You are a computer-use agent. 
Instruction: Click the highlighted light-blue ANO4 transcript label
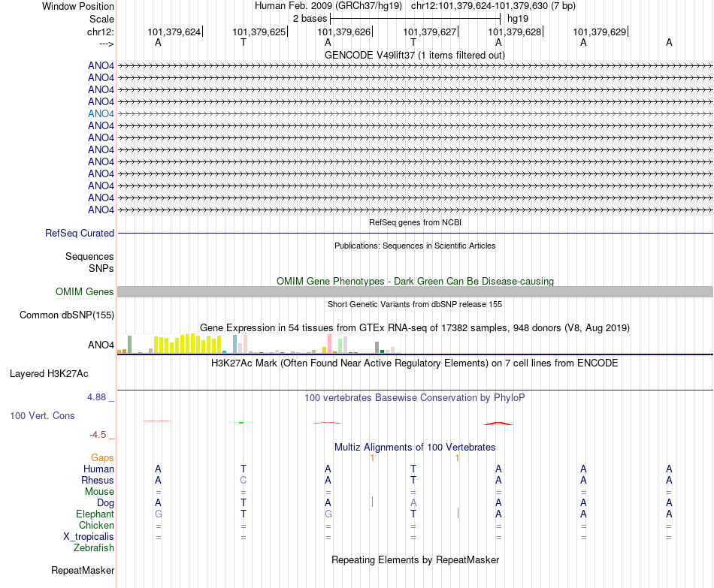point(101,114)
